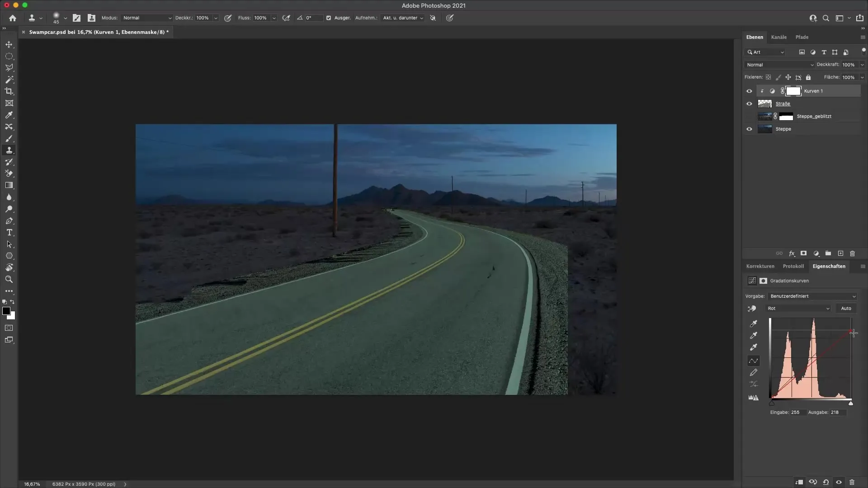Viewport: 868px width, 488px height.
Task: Open the Vorgabe preset dropdown
Action: click(812, 296)
